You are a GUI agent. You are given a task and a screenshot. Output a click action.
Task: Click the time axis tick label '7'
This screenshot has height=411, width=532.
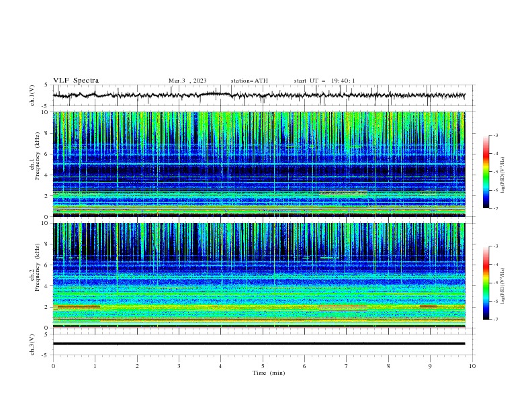[x=347, y=366]
